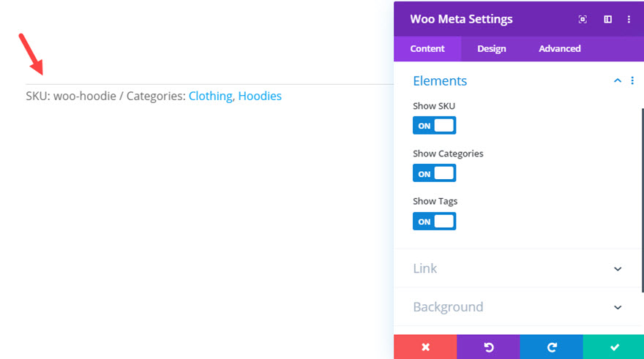Expand the Background section
Viewport: 644px width, 359px height.
tap(517, 307)
